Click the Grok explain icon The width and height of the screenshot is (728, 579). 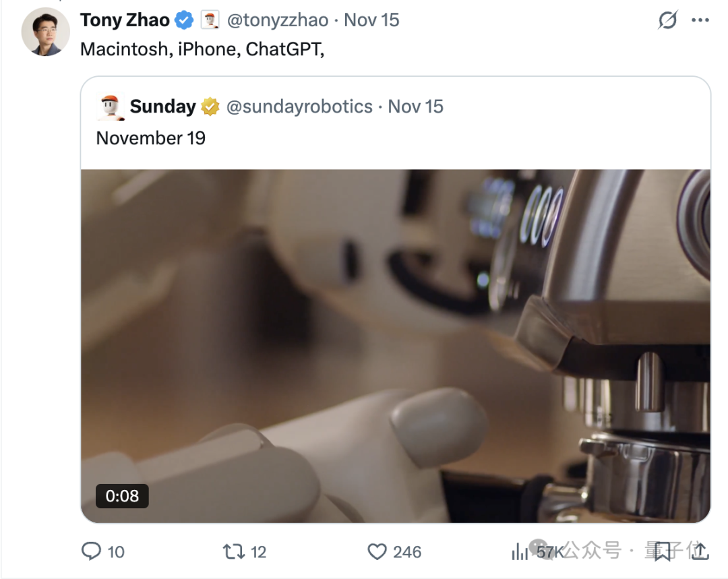[x=667, y=21]
